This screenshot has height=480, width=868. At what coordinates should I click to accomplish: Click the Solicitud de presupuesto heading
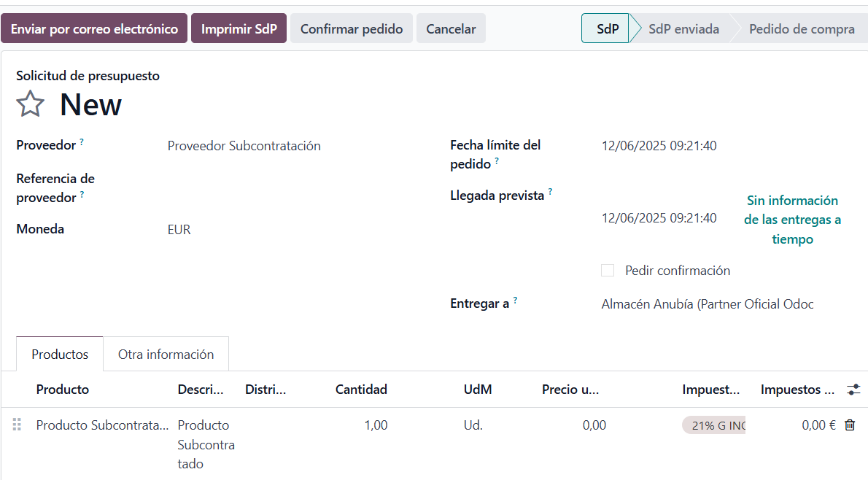point(88,76)
